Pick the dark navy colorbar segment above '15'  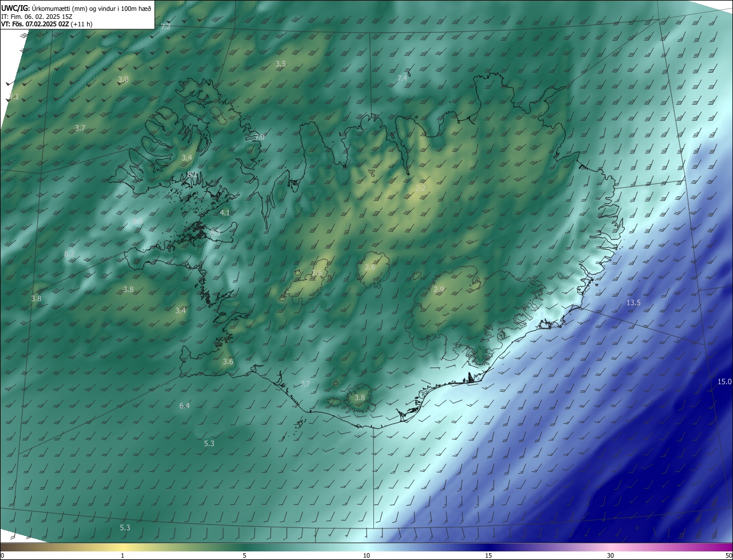(488, 547)
